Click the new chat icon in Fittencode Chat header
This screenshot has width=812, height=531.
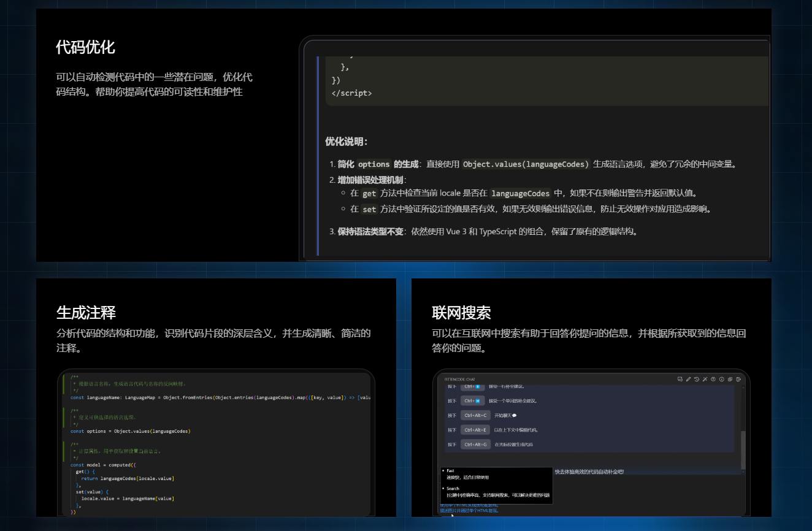(680, 379)
